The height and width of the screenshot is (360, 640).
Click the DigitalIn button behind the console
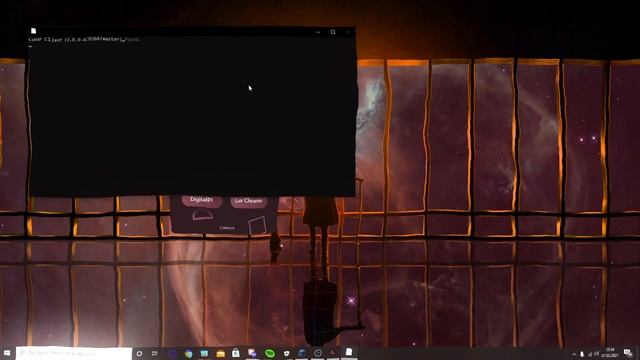coord(202,200)
